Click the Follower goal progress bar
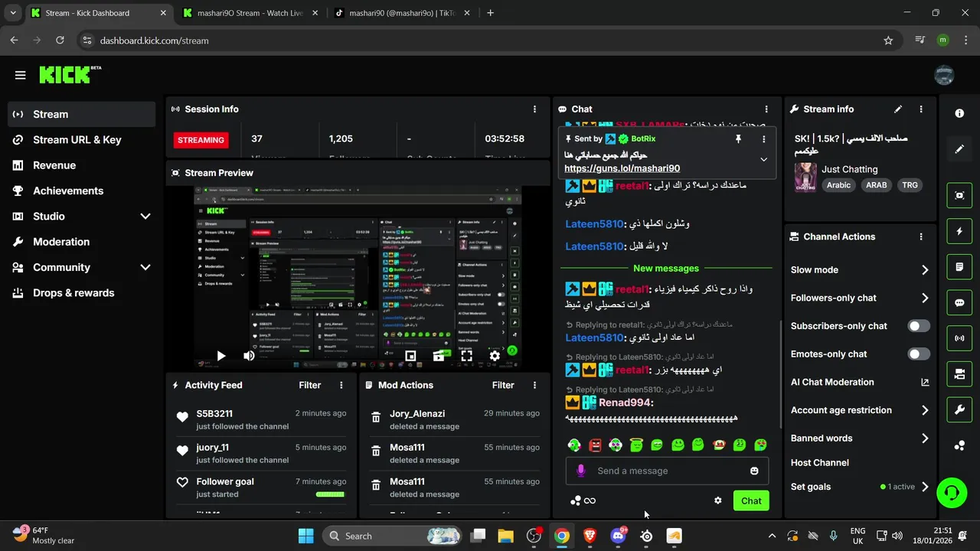The width and height of the screenshot is (980, 551). pos(331,494)
